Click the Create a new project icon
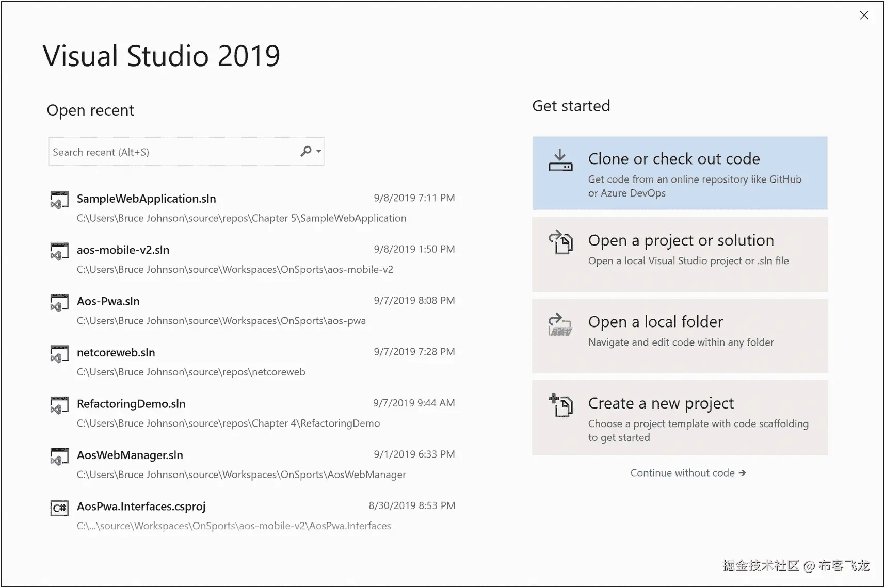 (x=560, y=405)
